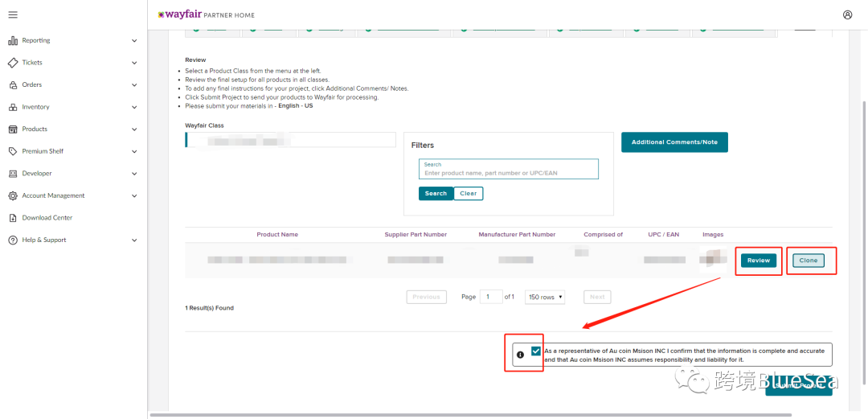Viewport: 868px width, 419px height.
Task: Open the hamburger navigation menu
Action: [13, 15]
